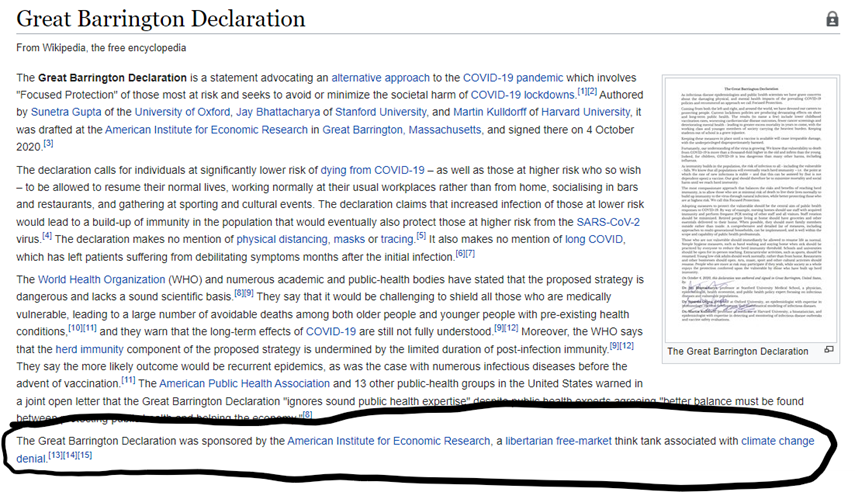Visit the University of Oxford link
This screenshot has width=855, height=492.
(x=182, y=112)
